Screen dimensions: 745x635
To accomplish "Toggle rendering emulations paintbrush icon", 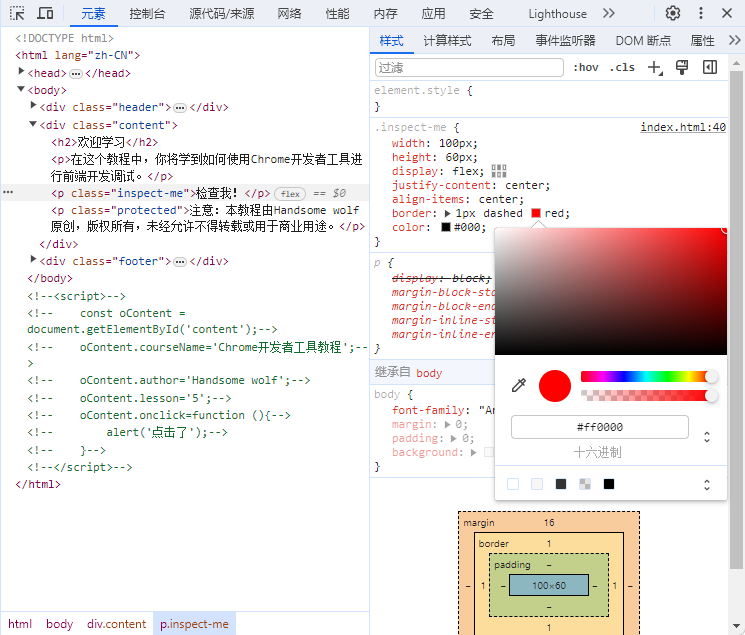I will tap(682, 67).
